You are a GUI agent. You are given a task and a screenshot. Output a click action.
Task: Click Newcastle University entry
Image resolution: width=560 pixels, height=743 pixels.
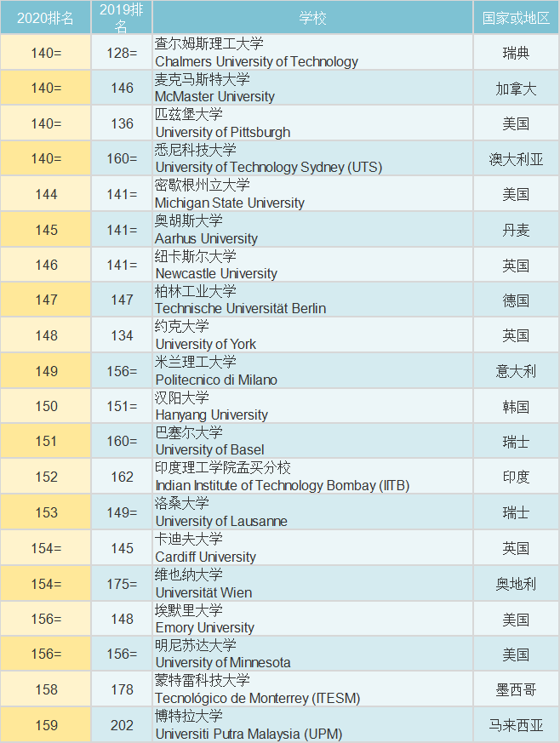[x=216, y=273]
